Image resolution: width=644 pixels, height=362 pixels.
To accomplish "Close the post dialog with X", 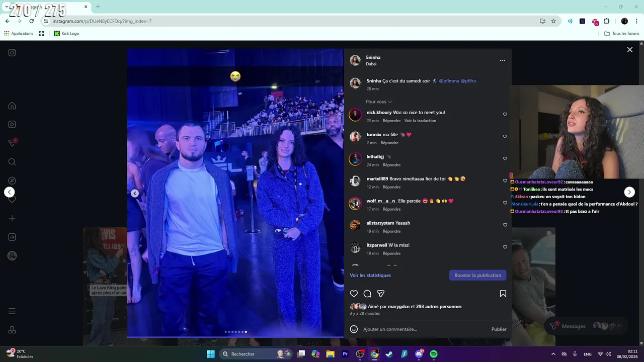I will (x=629, y=50).
